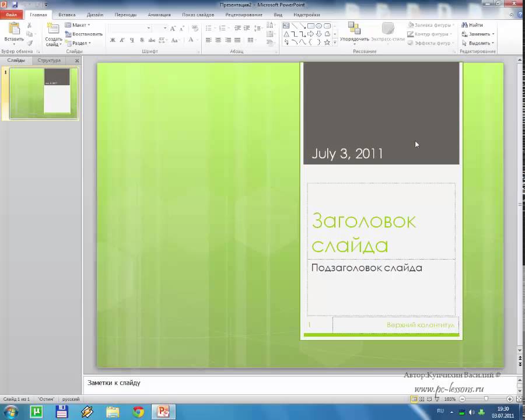Viewport: 525px width, 420px height.
Task: Clear formatting with the eraser icon
Action: [195, 29]
